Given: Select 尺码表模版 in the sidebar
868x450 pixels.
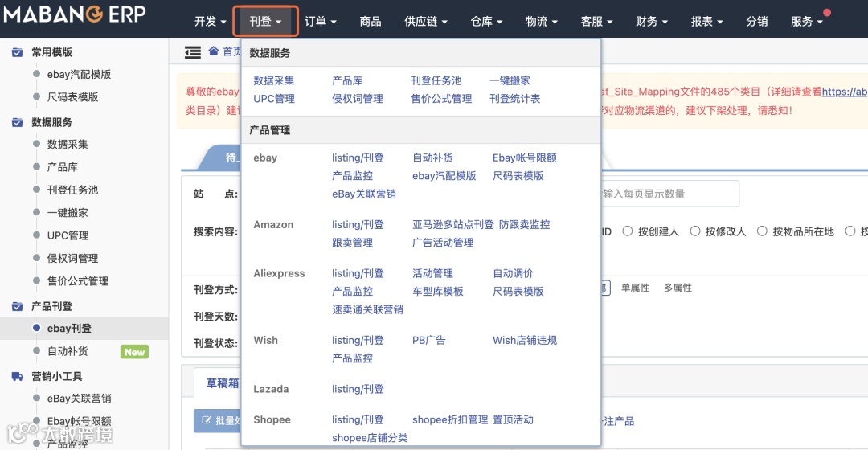Looking at the screenshot, I should point(72,97).
